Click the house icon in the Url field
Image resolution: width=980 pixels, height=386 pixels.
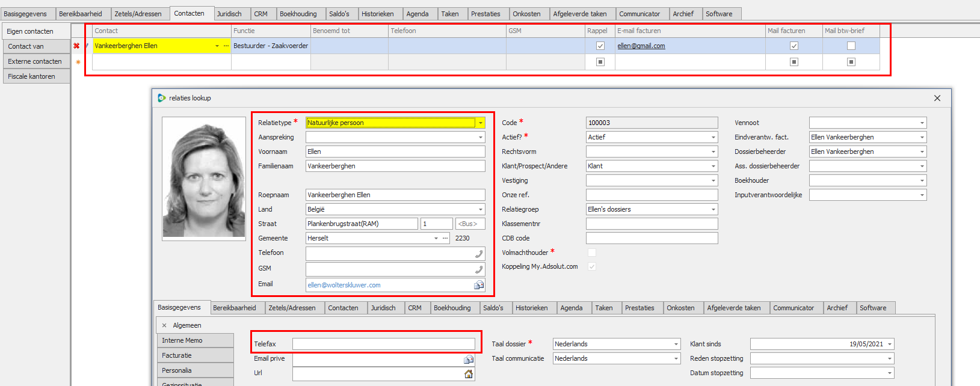[469, 373]
